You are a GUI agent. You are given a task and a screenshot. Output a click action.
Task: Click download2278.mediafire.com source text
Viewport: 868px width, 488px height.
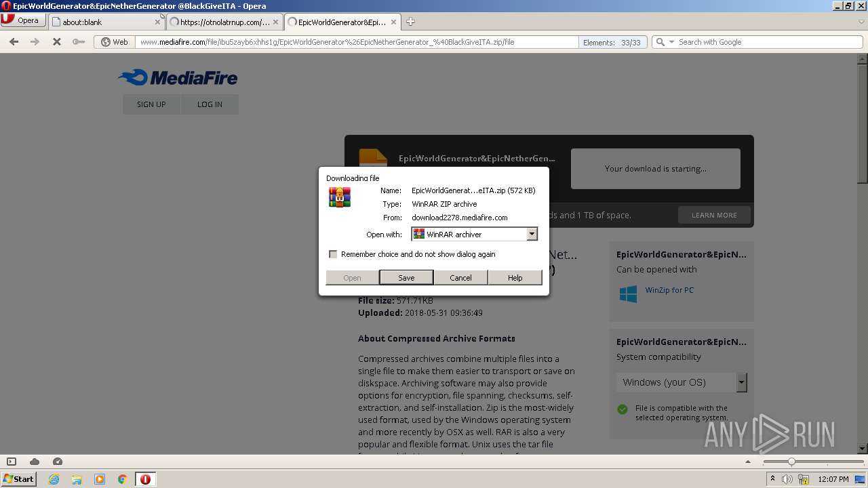(x=459, y=218)
